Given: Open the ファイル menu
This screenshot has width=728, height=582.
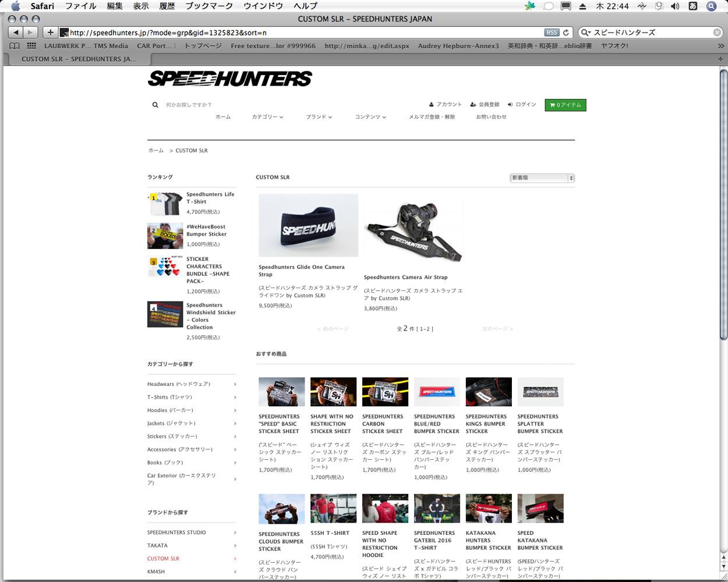Looking at the screenshot, I should coord(80,6).
